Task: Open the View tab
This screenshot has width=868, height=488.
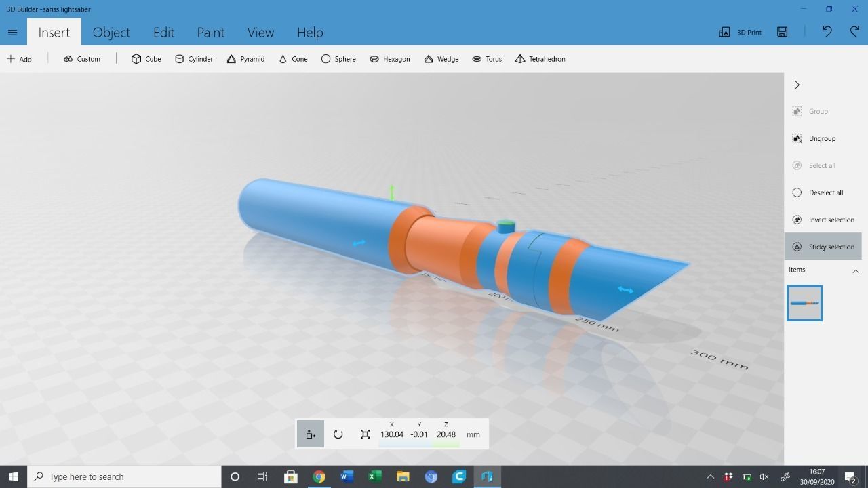Action: [x=260, y=32]
